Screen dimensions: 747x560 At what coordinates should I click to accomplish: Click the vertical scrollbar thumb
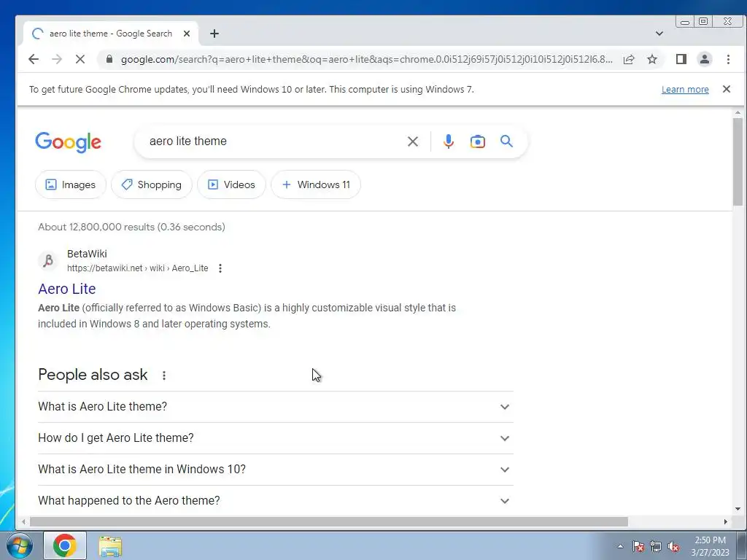tap(738, 162)
